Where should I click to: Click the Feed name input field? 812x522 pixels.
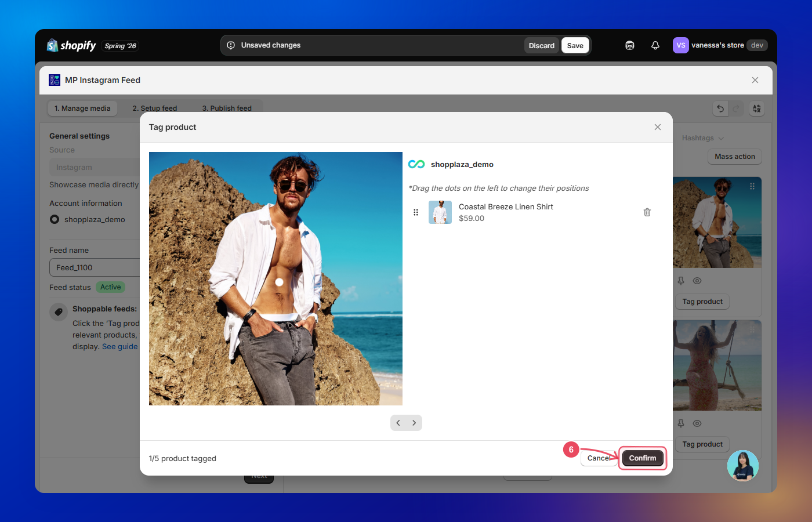click(x=95, y=267)
